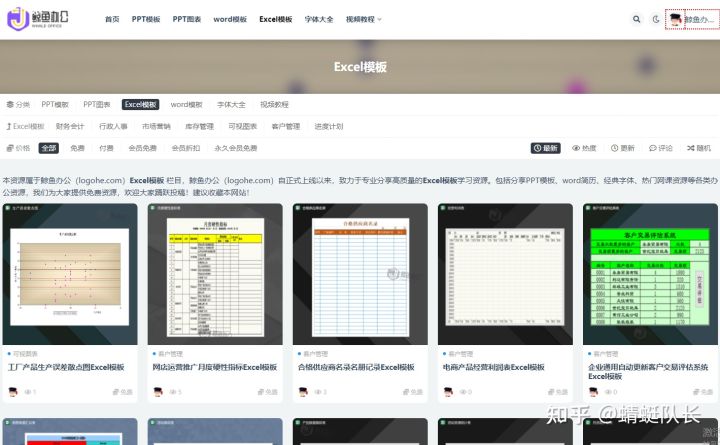Select PPT模板 category filter
This screenshot has width=720, height=445.
pos(55,105)
